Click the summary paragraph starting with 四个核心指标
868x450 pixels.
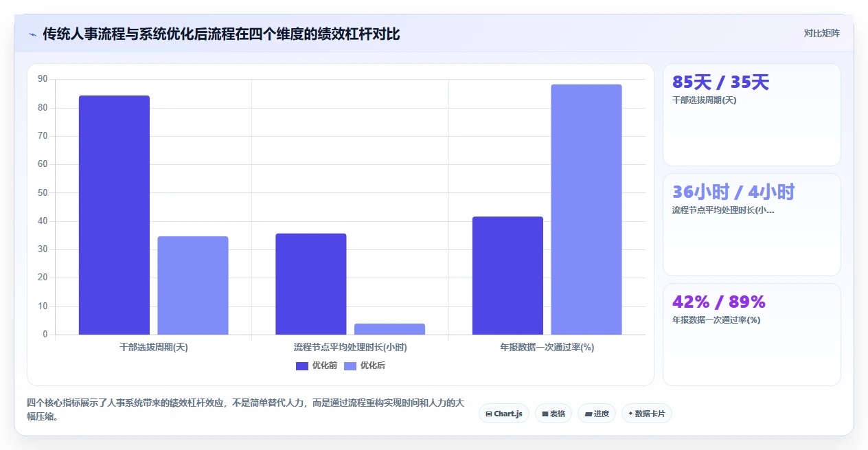point(246,409)
